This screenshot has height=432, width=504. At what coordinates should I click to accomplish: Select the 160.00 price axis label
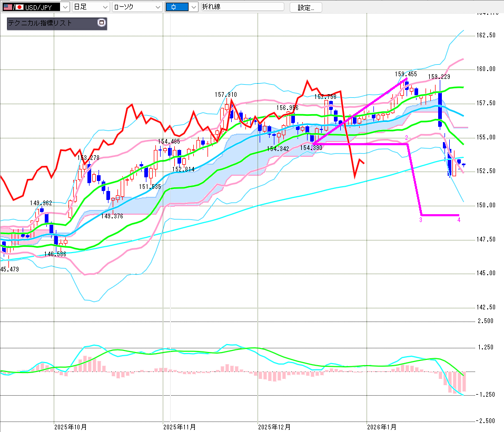click(x=486, y=69)
